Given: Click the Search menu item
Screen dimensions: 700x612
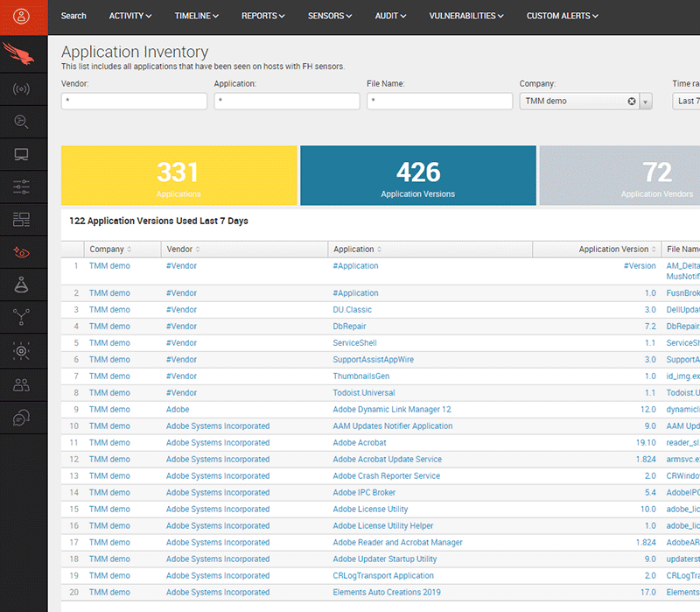Looking at the screenshot, I should (73, 16).
